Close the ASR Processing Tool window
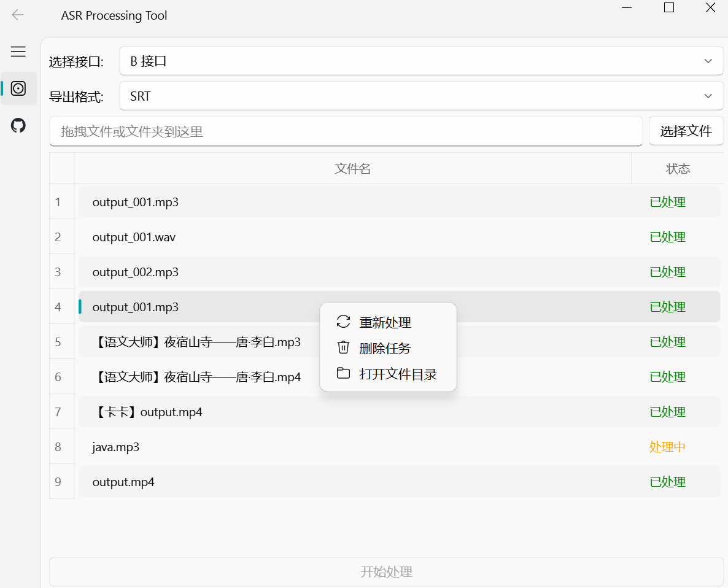This screenshot has width=728, height=588. click(710, 7)
